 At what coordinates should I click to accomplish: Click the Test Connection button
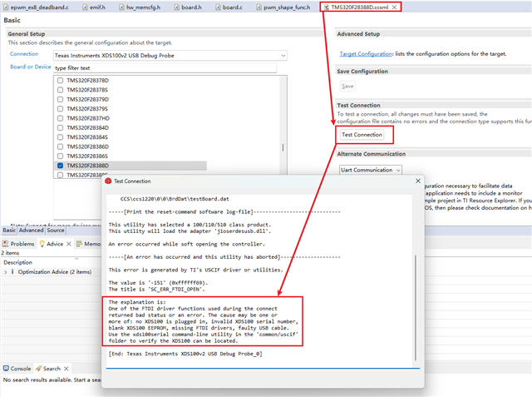362,135
